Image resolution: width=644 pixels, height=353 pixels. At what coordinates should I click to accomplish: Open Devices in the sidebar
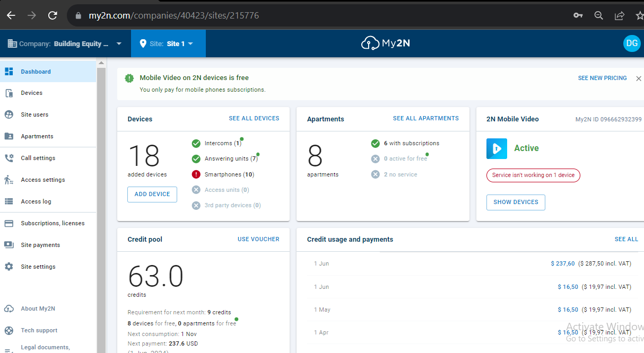point(48,93)
